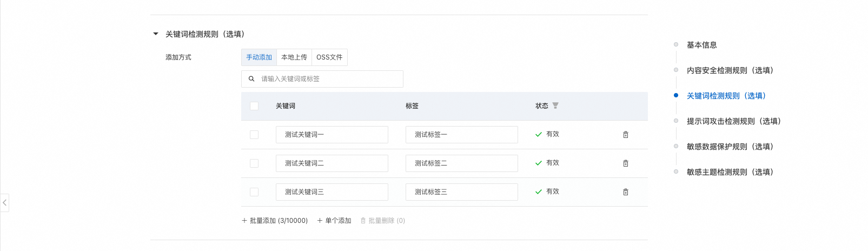The height and width of the screenshot is (251, 868).
Task: Click the left sidebar collapse arrow
Action: click(x=4, y=203)
